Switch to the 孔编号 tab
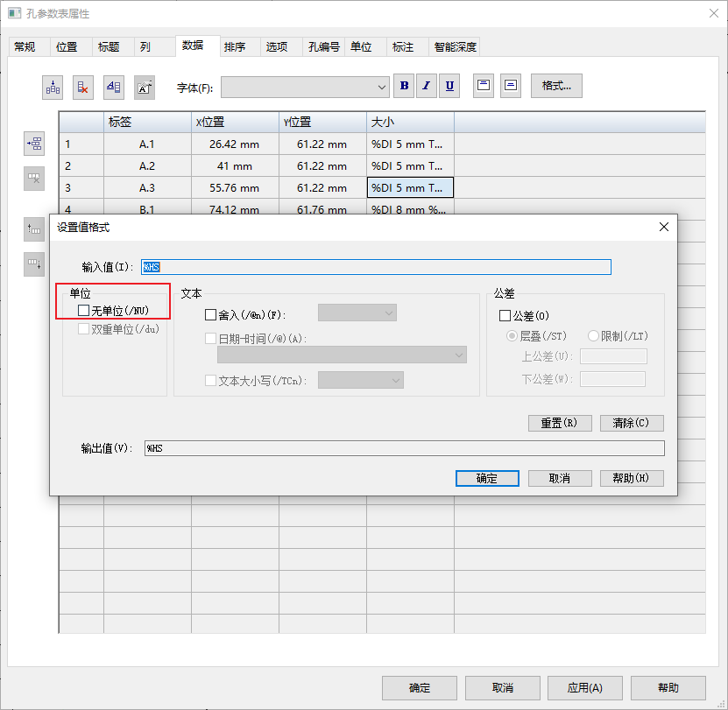728x710 pixels. 323,47
